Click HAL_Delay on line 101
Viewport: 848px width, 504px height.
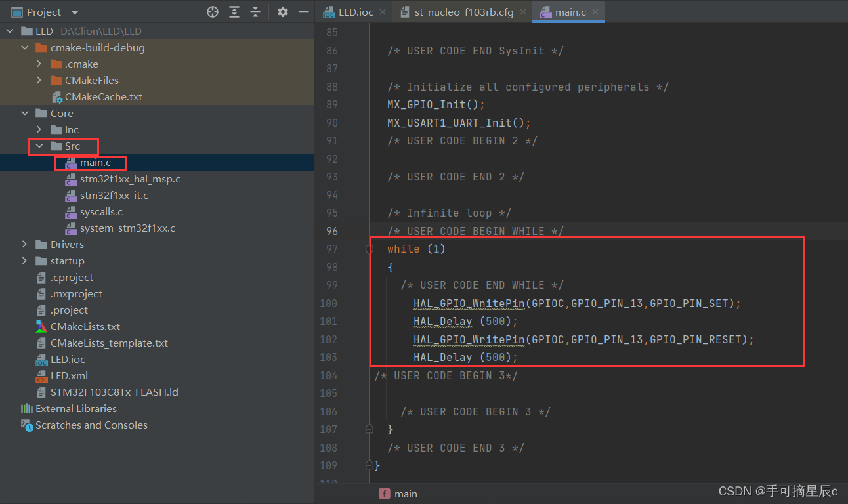442,321
